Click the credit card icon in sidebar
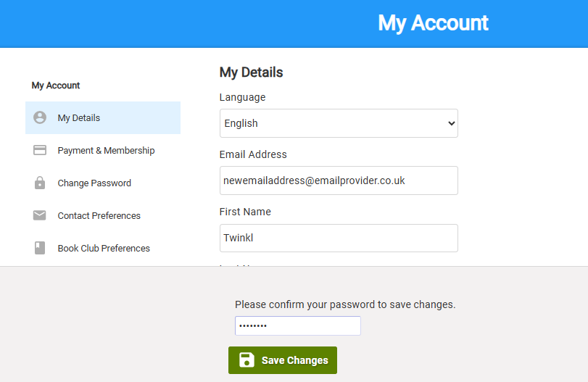 click(x=40, y=150)
